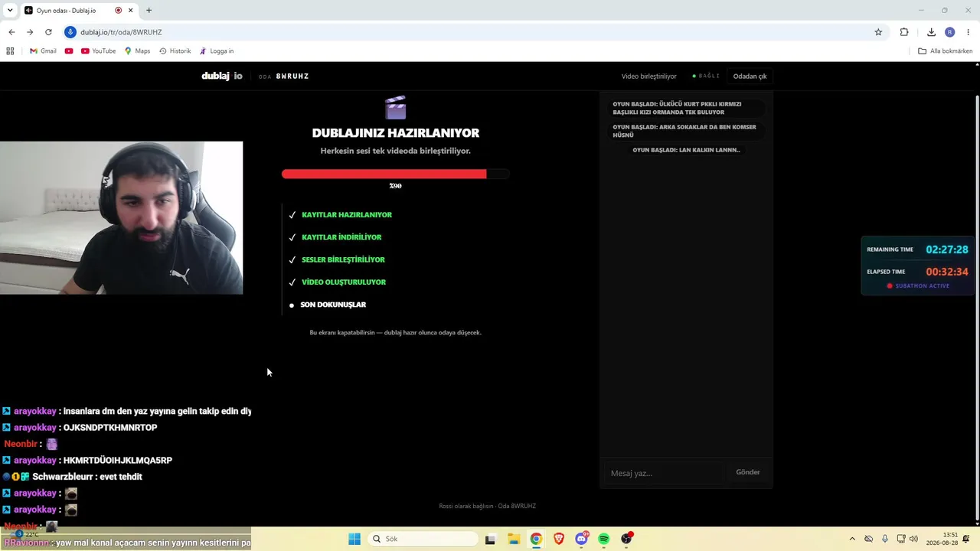Reload the dublaj.io page
Screen dimensions: 980x551
pos(48,32)
